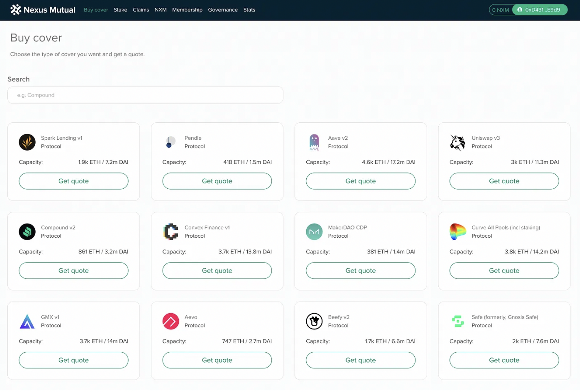This screenshot has width=580, height=392.
Task: Click the Uniswap v3 card title
Action: coord(485,138)
